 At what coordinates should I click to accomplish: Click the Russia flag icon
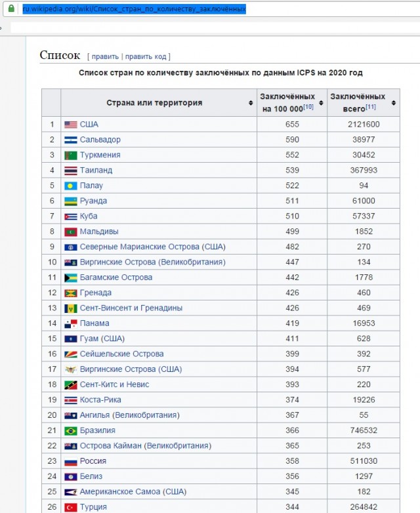[71, 462]
